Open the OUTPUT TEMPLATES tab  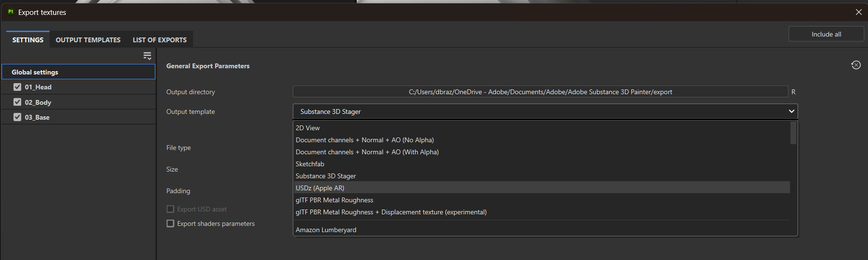pyautogui.click(x=88, y=40)
